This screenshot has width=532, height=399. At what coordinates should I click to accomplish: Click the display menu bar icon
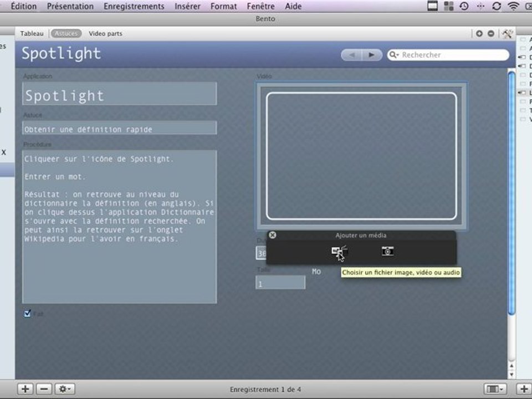[432, 6]
